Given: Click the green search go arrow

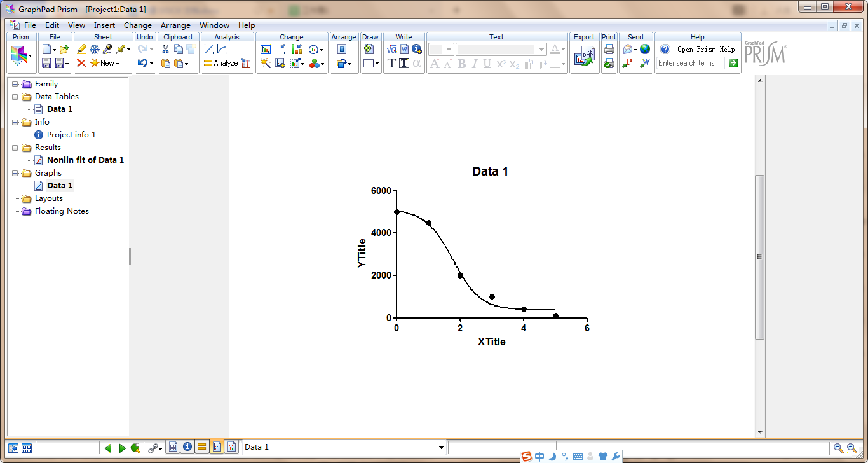Looking at the screenshot, I should click(733, 63).
